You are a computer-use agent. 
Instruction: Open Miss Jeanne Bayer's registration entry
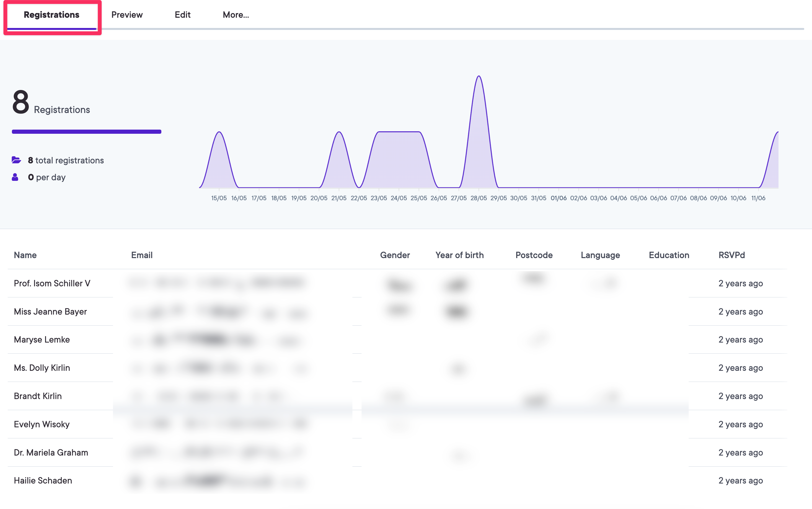50,311
